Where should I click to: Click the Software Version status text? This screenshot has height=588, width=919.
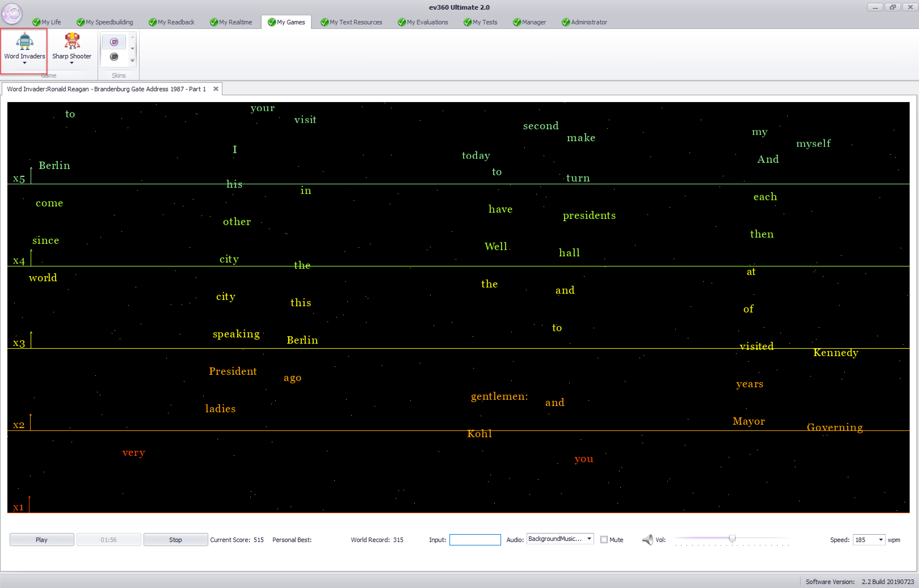click(860, 581)
